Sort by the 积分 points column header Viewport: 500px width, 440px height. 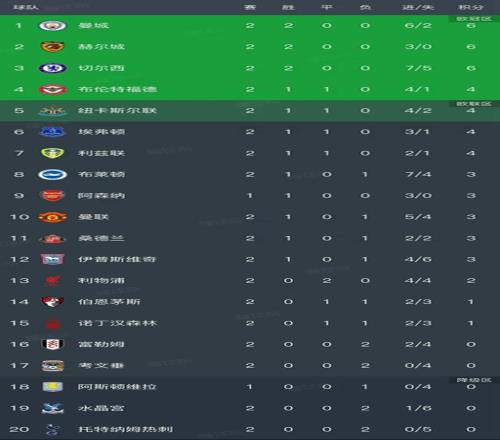coord(471,7)
